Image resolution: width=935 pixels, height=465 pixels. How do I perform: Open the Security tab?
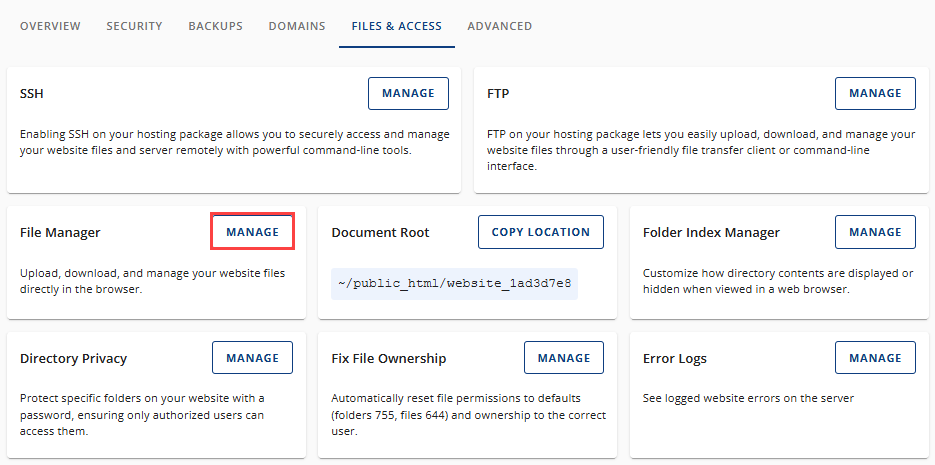[134, 26]
